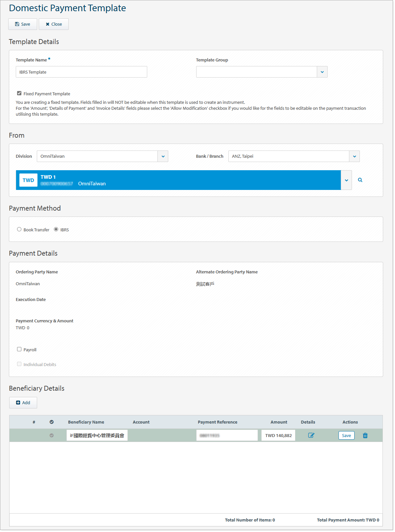Image resolution: width=395 pixels, height=532 pixels.
Task: Select Book Transfer payment method
Action: tap(19, 229)
